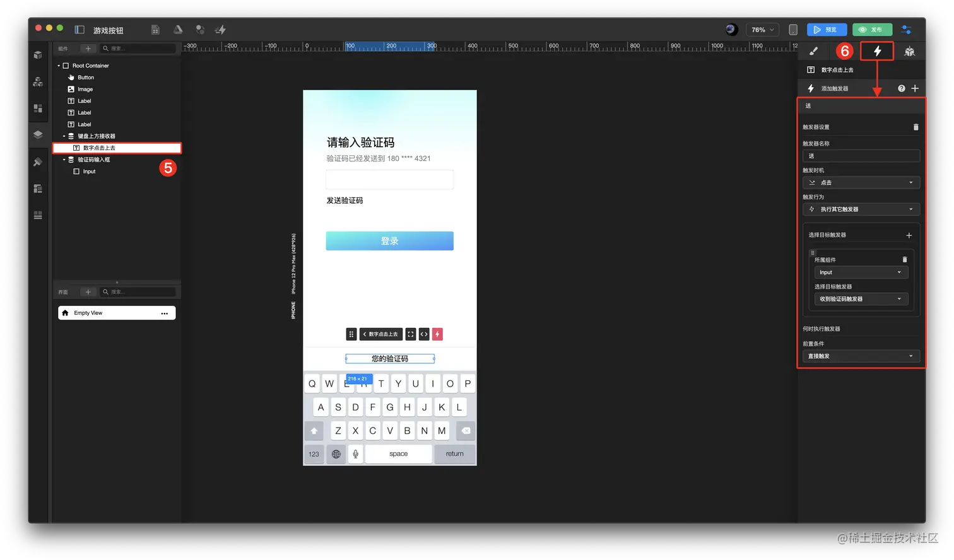Click the user avatar icon
The image size is (954, 560).
[x=731, y=30]
